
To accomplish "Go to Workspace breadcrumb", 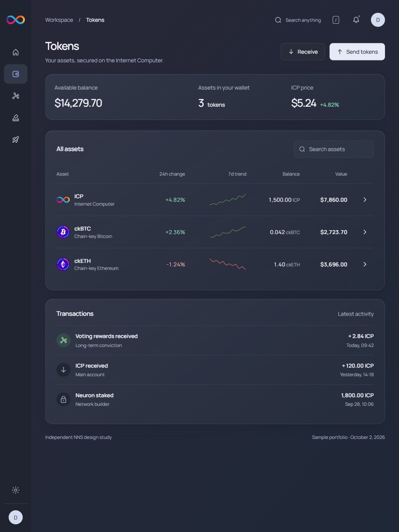I will (59, 20).
